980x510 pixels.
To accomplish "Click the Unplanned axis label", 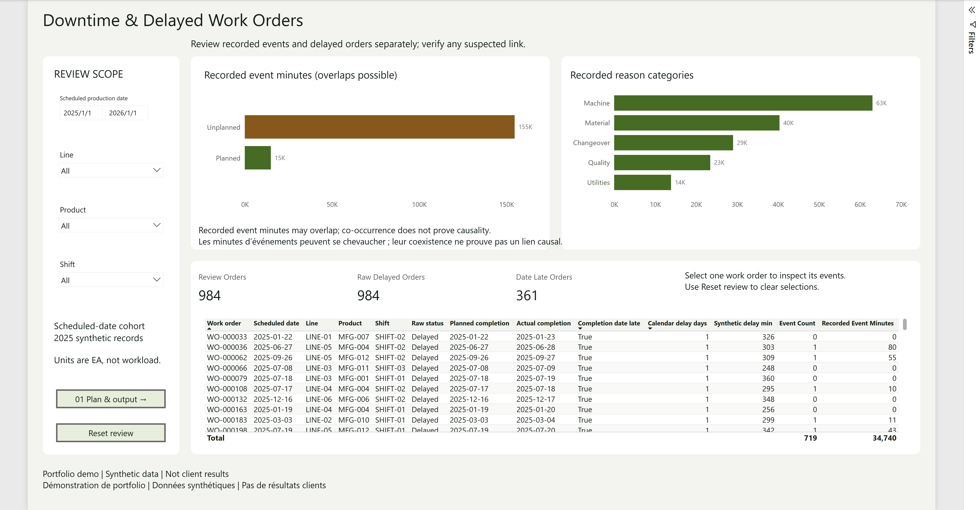I will pyautogui.click(x=223, y=127).
